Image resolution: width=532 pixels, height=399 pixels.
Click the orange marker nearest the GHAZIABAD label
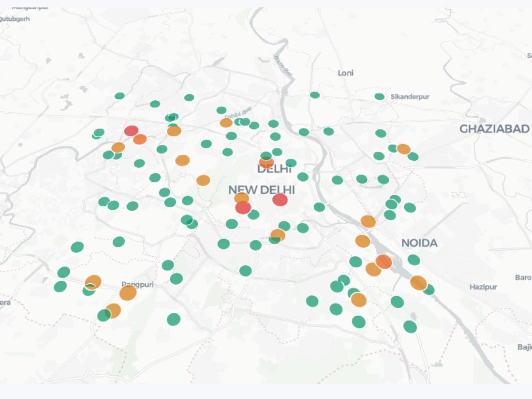pos(403,149)
